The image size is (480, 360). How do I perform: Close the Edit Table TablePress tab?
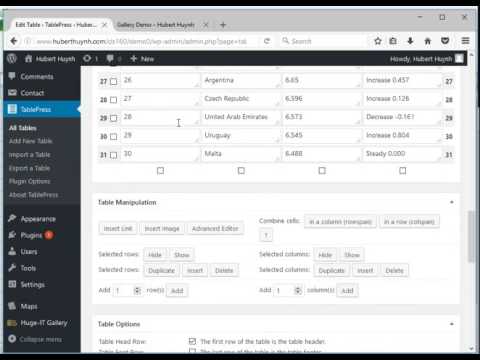click(x=105, y=25)
